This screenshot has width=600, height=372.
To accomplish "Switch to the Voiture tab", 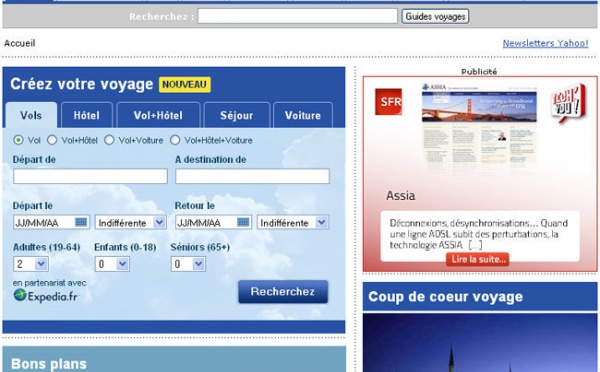I will coord(303,116).
